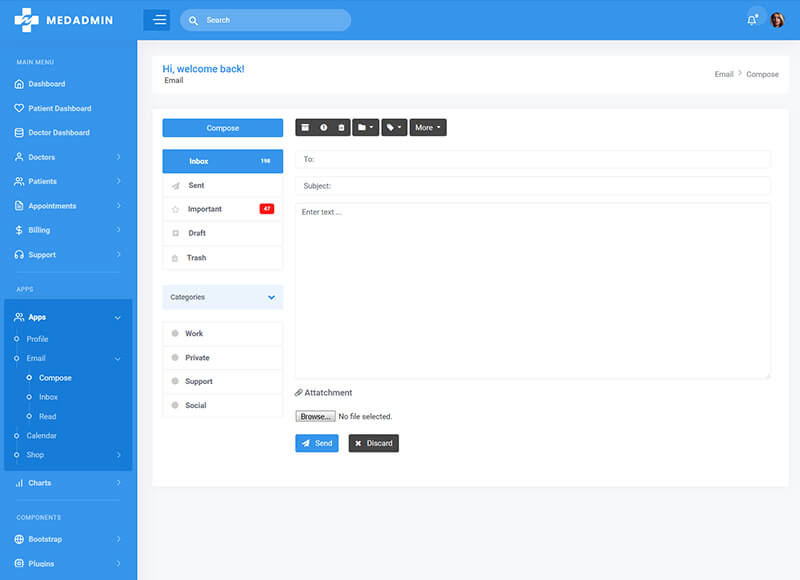The width and height of the screenshot is (800, 580).
Task: Open the user avatar in the header
Action: click(777, 20)
